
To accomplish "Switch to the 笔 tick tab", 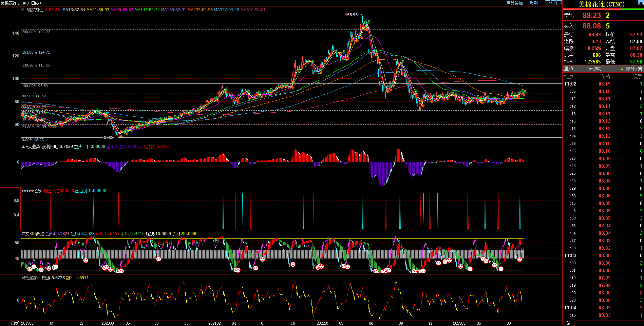I will (569, 323).
